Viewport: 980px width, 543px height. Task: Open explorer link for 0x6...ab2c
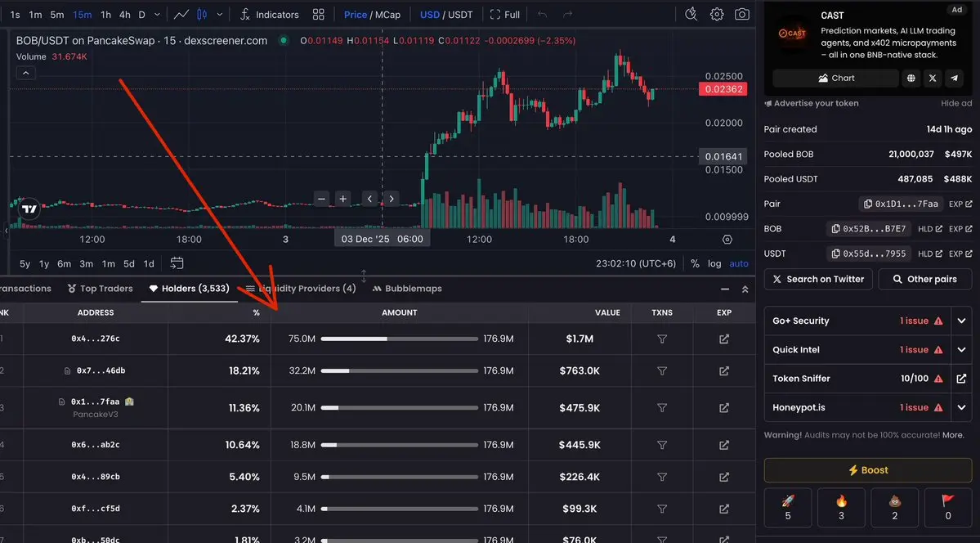[x=723, y=446]
